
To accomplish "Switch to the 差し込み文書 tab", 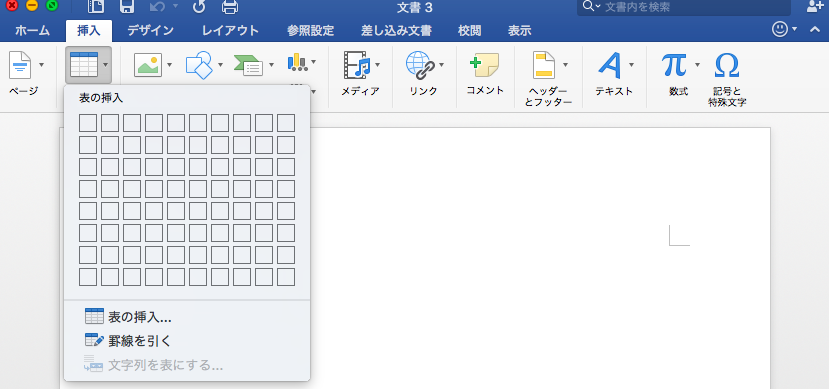I will point(396,31).
